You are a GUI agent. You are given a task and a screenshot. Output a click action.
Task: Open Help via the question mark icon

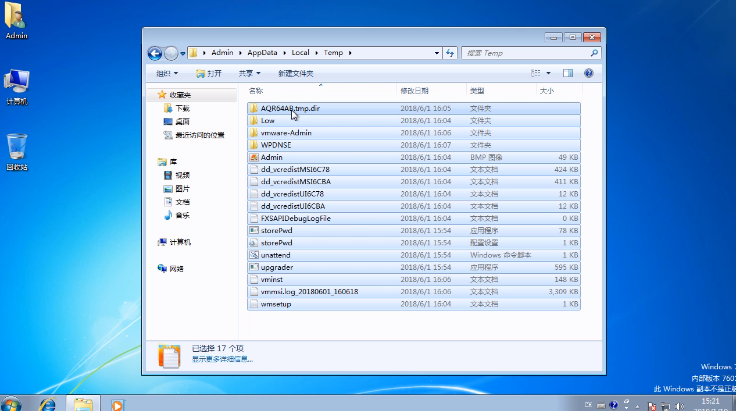pos(589,73)
